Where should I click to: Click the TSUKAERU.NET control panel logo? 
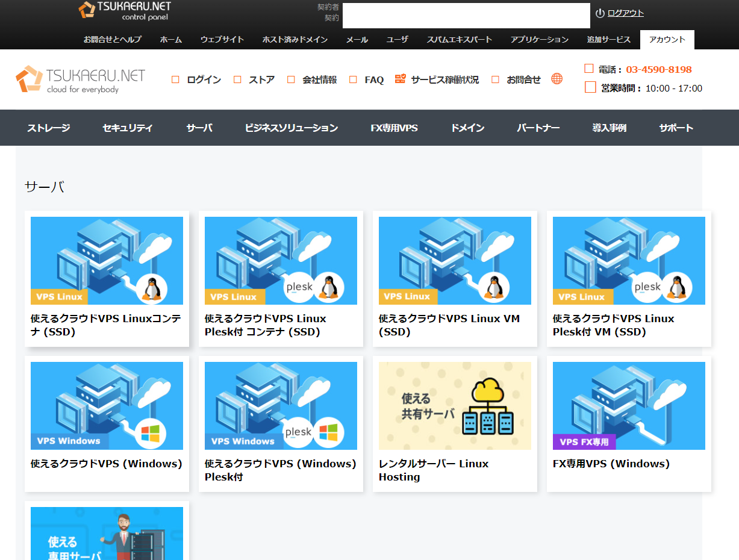125,11
